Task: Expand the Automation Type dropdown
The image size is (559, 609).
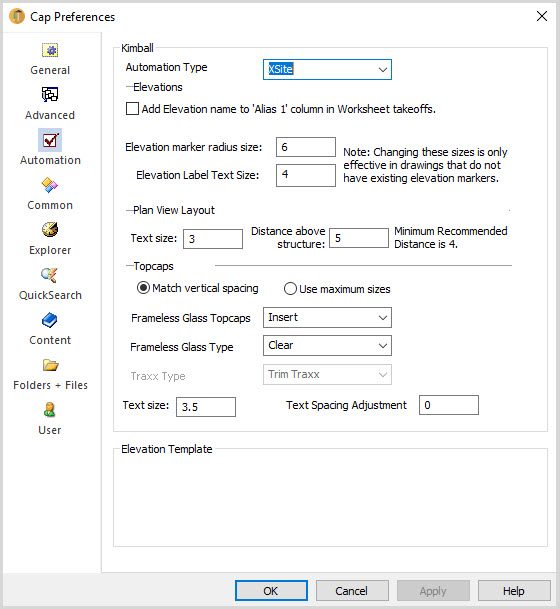Action: pos(327,70)
